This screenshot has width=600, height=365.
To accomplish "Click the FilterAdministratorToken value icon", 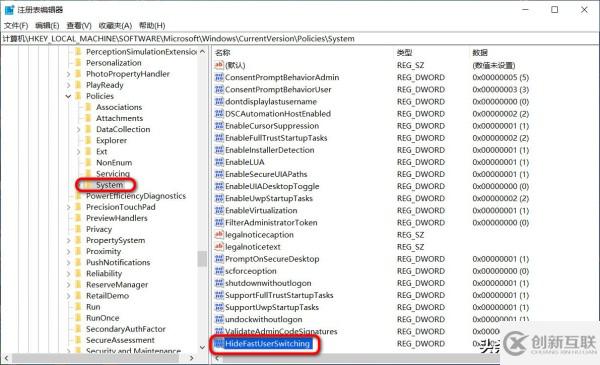I will click(x=219, y=223).
